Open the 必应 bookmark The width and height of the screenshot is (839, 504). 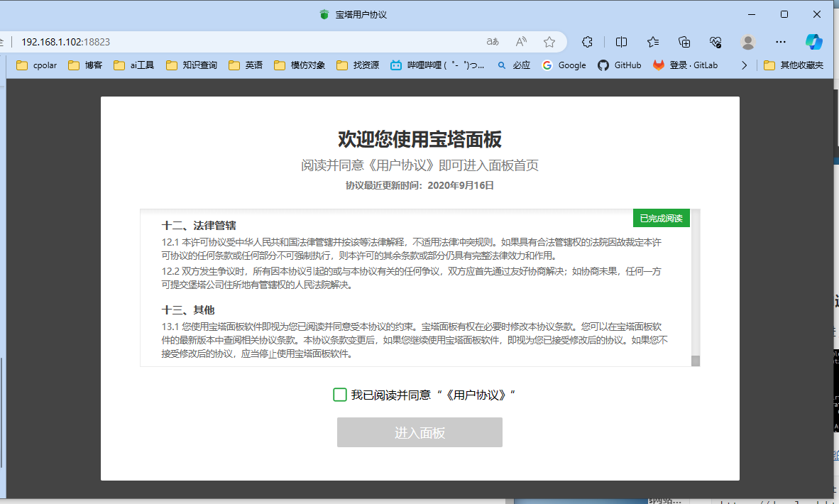[x=514, y=65]
